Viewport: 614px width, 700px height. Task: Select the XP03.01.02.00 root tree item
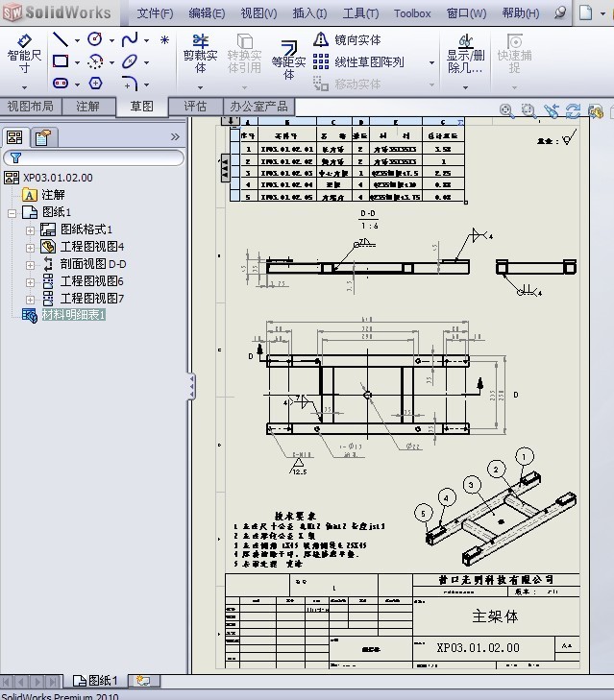(x=58, y=178)
